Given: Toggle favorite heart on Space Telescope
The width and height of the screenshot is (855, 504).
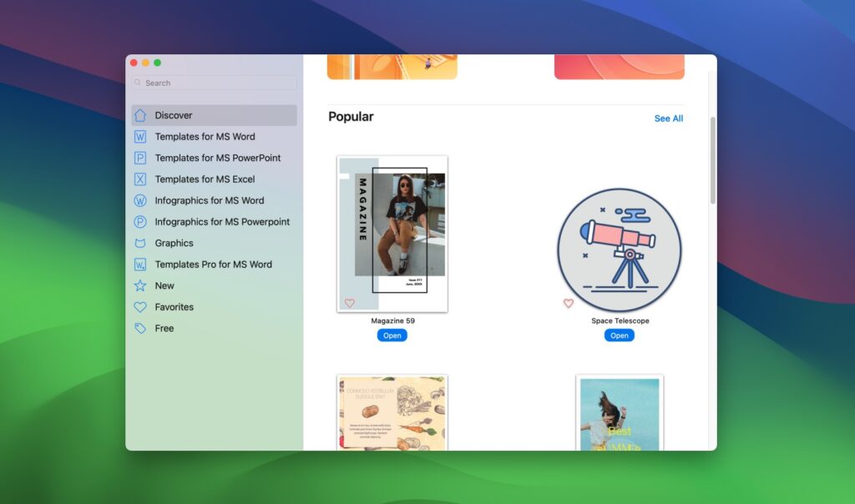Looking at the screenshot, I should click(569, 303).
